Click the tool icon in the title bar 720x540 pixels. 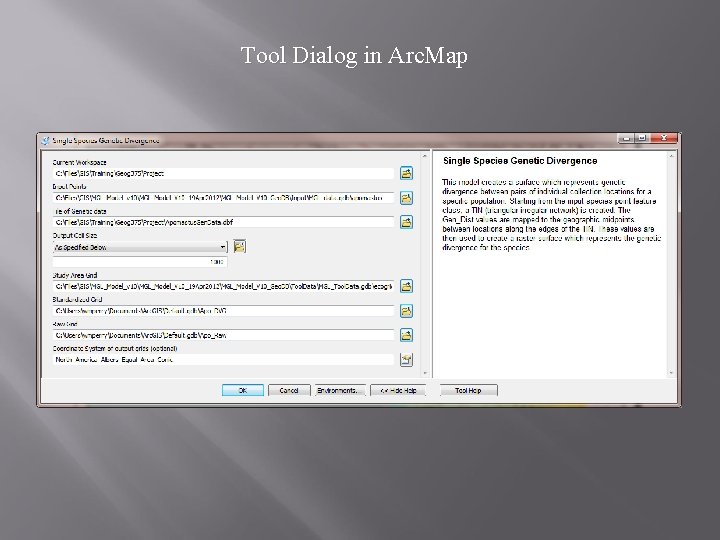pos(45,141)
